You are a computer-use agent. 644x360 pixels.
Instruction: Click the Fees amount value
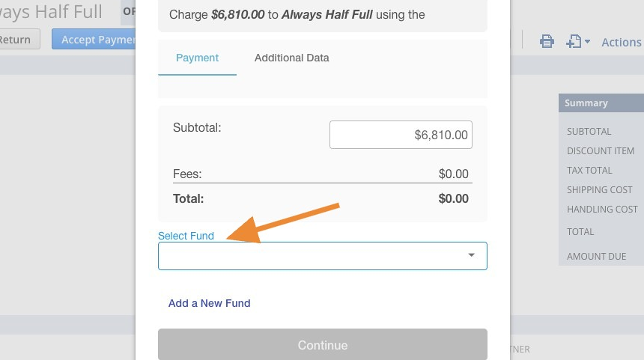point(454,174)
